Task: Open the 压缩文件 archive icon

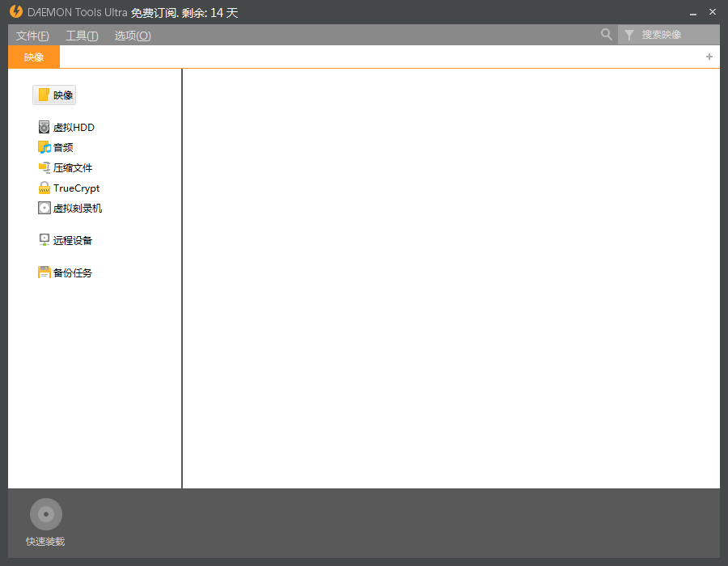Action: tap(44, 167)
